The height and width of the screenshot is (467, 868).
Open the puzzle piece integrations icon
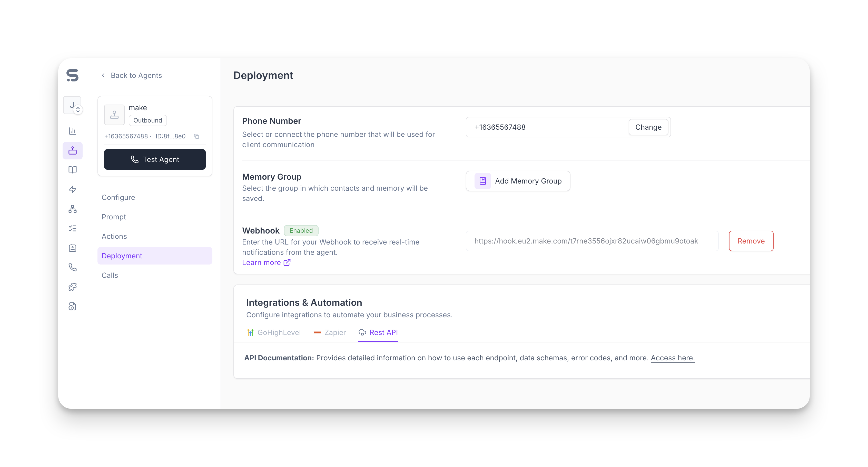(72, 287)
